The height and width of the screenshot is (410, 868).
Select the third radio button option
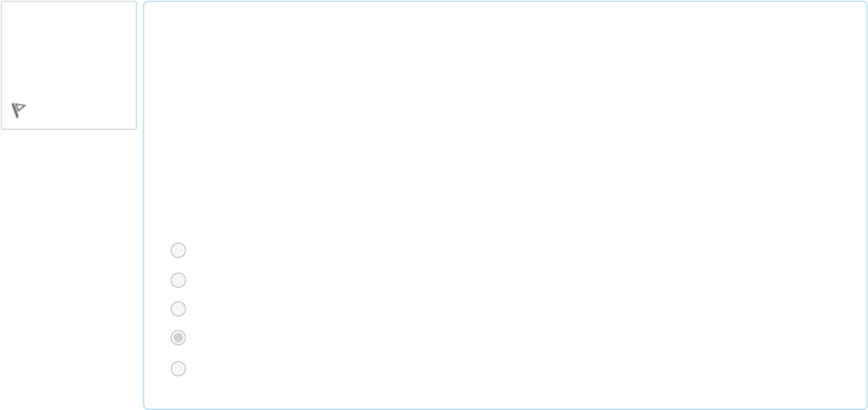click(x=179, y=309)
